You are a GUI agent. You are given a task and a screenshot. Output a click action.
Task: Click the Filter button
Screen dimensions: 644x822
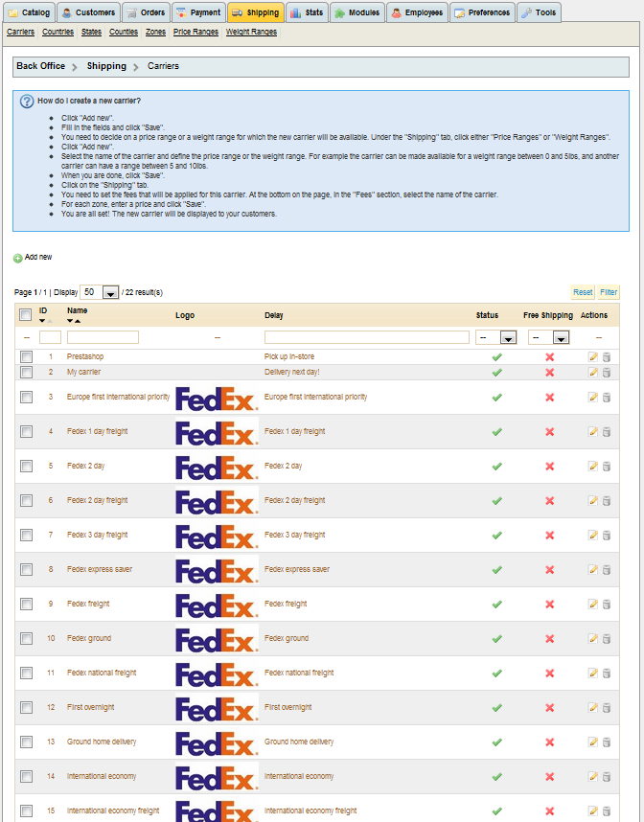click(609, 292)
